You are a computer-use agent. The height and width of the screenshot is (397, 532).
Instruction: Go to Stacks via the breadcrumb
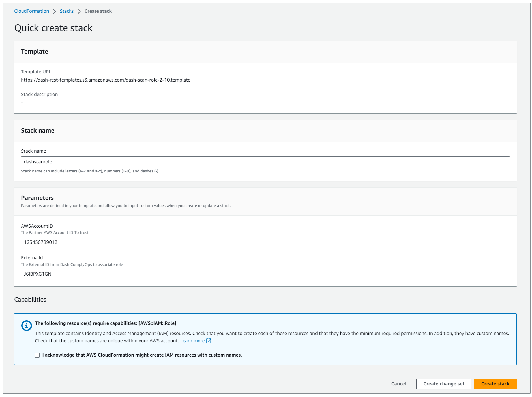(66, 11)
